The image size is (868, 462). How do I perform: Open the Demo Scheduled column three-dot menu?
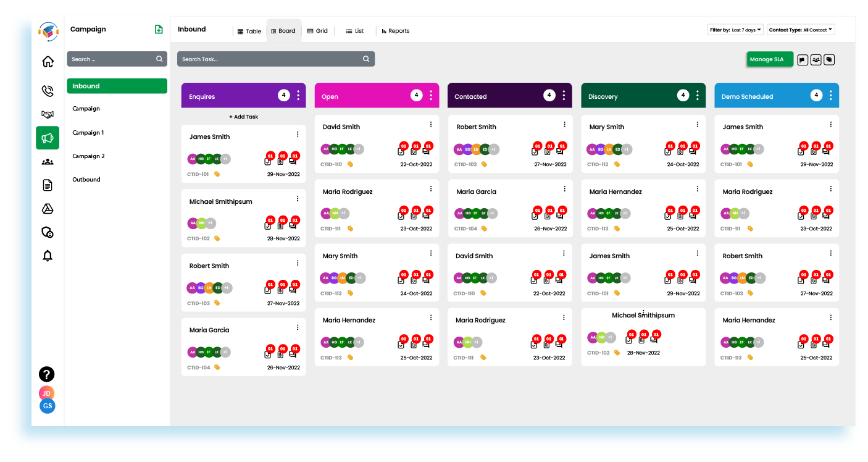pos(831,96)
